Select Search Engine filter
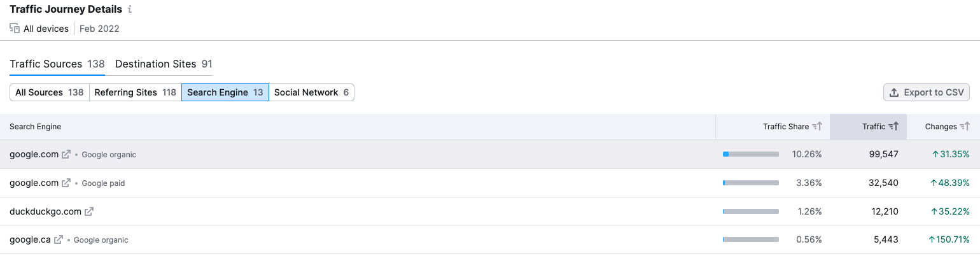 click(x=225, y=92)
